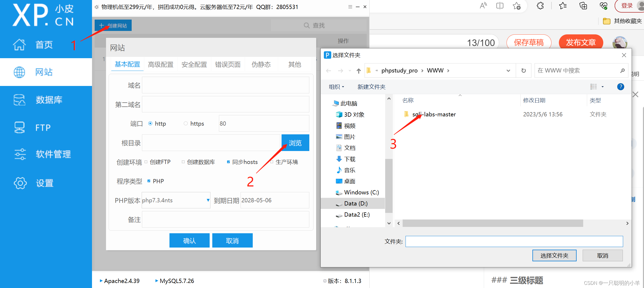The image size is (644, 288).
Task: Click the 到期日期 date field
Action: pos(275,200)
